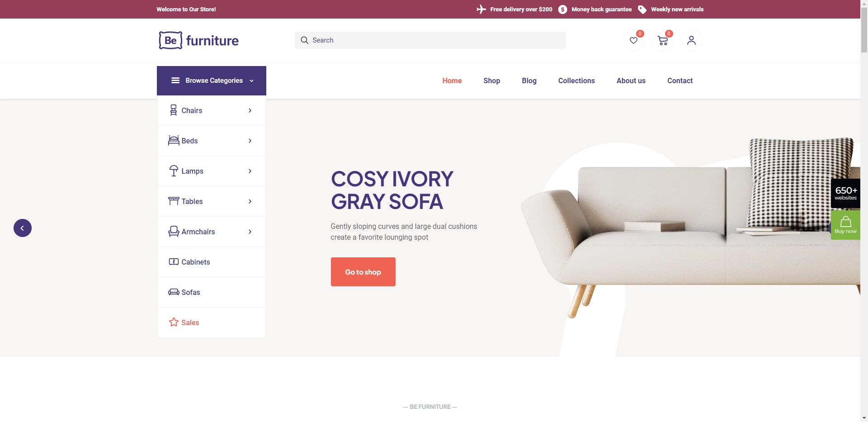
Task: Expand the Beds submenu chevron
Action: pos(250,141)
